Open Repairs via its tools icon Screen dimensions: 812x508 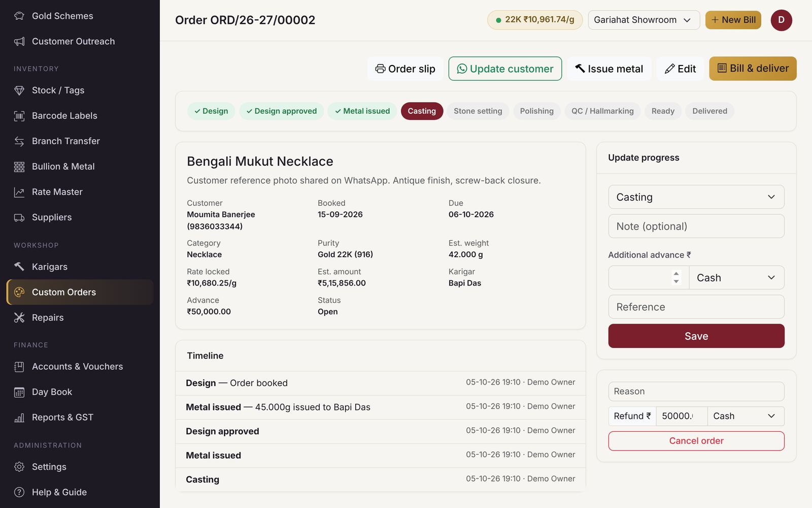coord(19,317)
